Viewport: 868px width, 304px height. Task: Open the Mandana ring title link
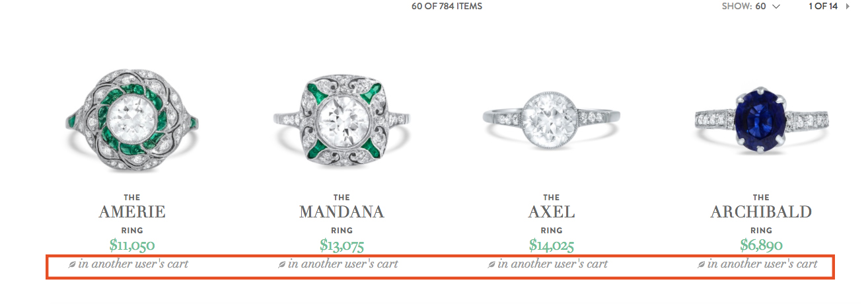(x=342, y=212)
